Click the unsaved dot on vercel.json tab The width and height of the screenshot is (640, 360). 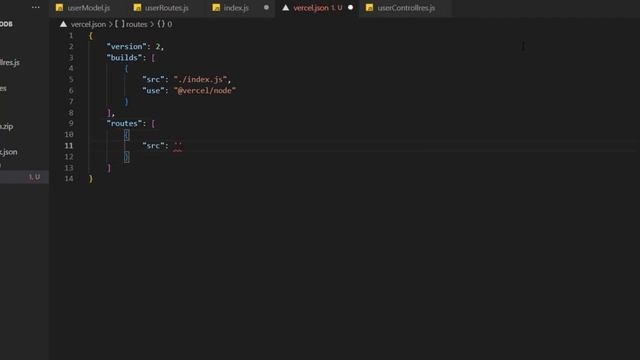point(350,7)
